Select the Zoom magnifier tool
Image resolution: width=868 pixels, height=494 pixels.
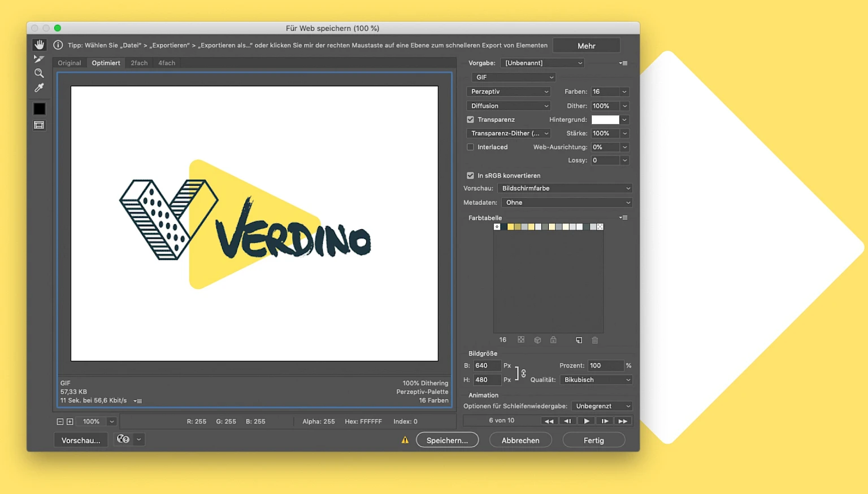coord(39,73)
